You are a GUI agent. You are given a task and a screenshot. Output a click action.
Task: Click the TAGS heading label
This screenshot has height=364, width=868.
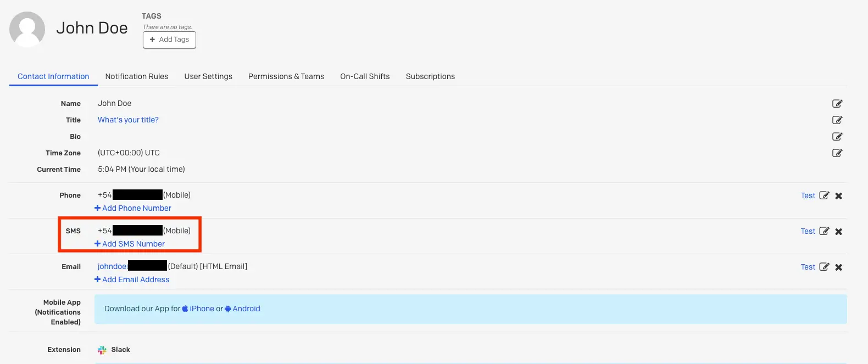152,16
